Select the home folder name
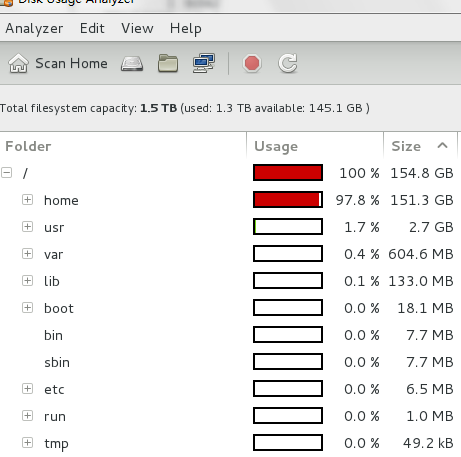 coord(61,200)
